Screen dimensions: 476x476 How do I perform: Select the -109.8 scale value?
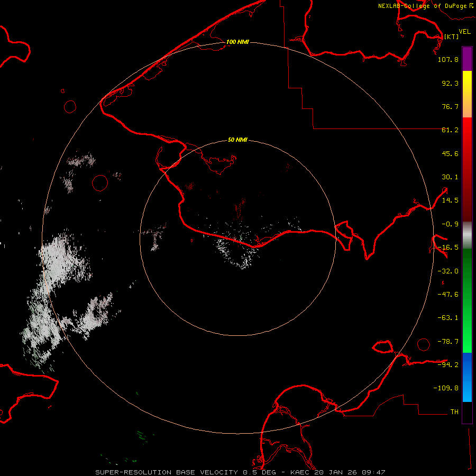click(446, 388)
